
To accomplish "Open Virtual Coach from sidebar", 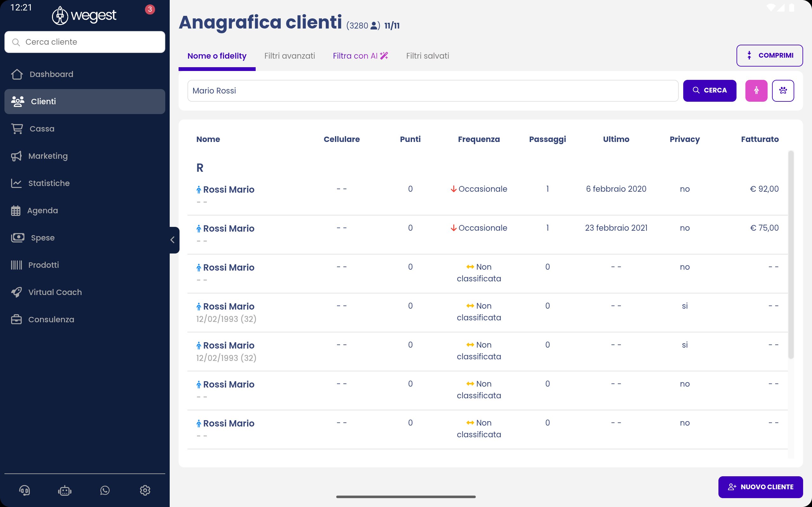I will pos(55,292).
